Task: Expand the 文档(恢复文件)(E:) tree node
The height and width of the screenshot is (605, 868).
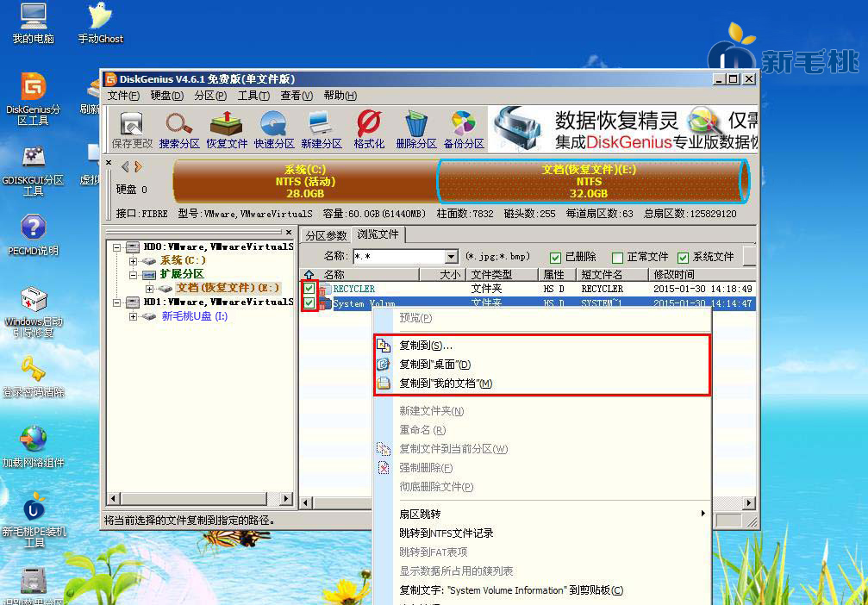Action: [x=149, y=289]
